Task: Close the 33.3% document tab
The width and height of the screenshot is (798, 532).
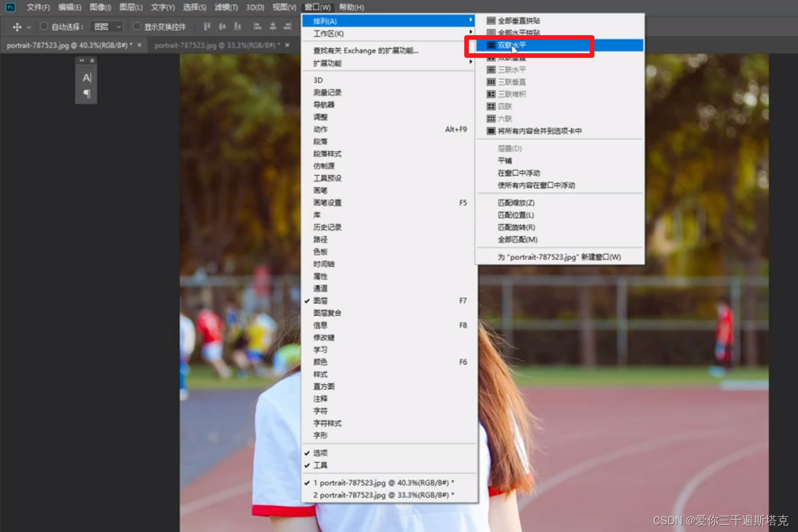Action: [287, 45]
